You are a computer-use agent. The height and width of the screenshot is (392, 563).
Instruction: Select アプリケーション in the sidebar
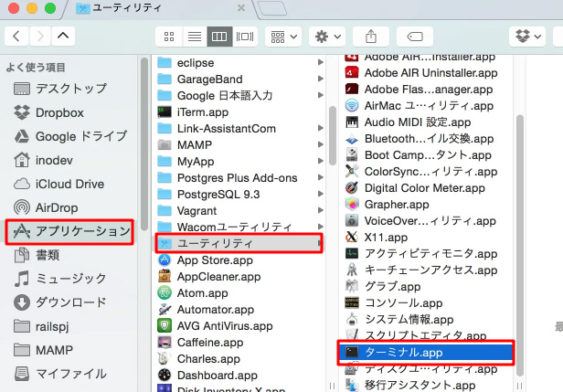(x=69, y=232)
